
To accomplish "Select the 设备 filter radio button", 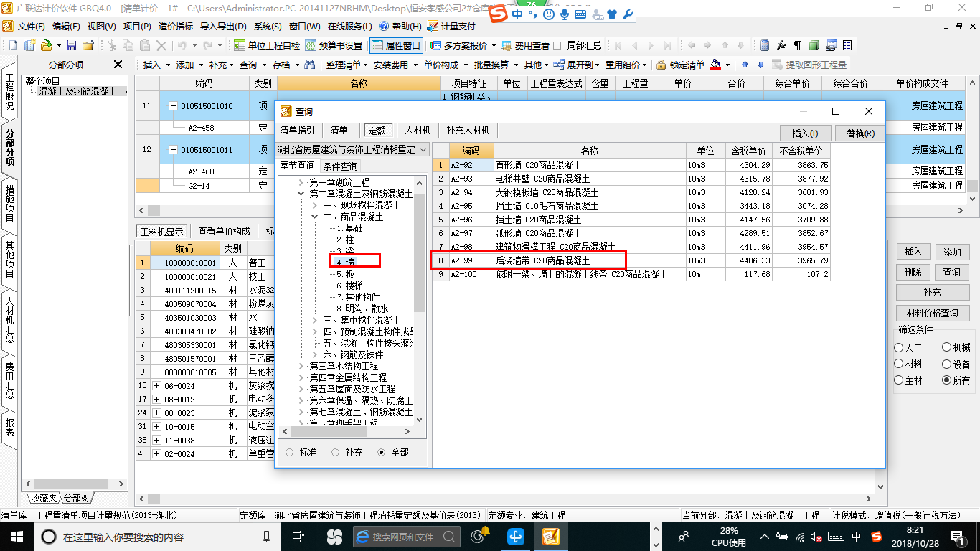I will point(947,364).
